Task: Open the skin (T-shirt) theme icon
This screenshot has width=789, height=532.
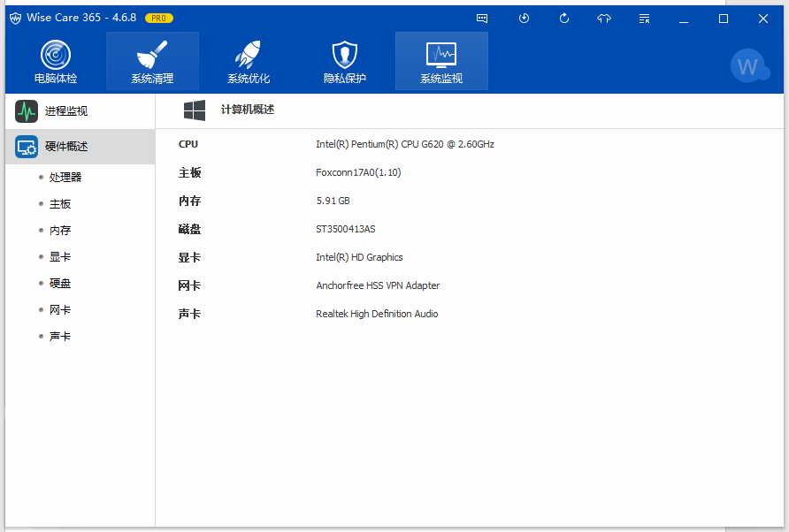Action: [604, 19]
